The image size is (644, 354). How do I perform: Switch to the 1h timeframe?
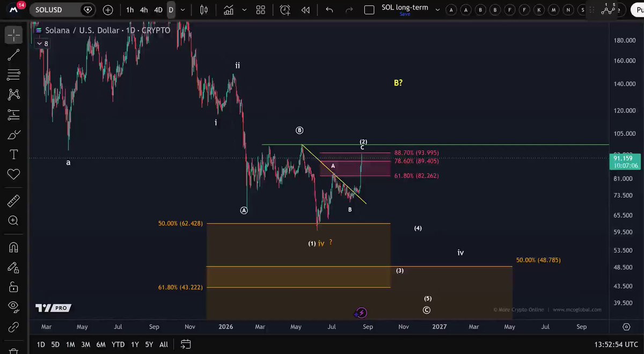[x=130, y=10]
